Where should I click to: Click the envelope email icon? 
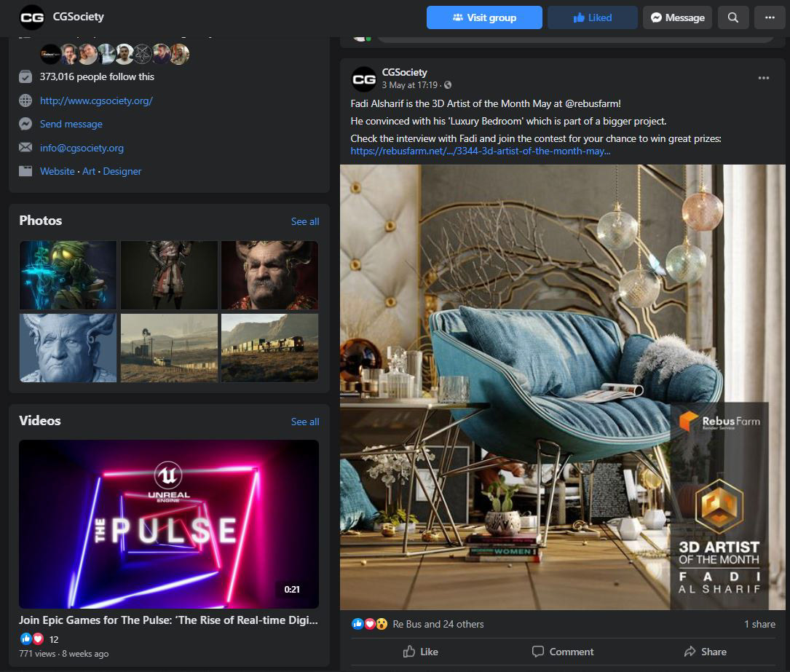[x=25, y=148]
